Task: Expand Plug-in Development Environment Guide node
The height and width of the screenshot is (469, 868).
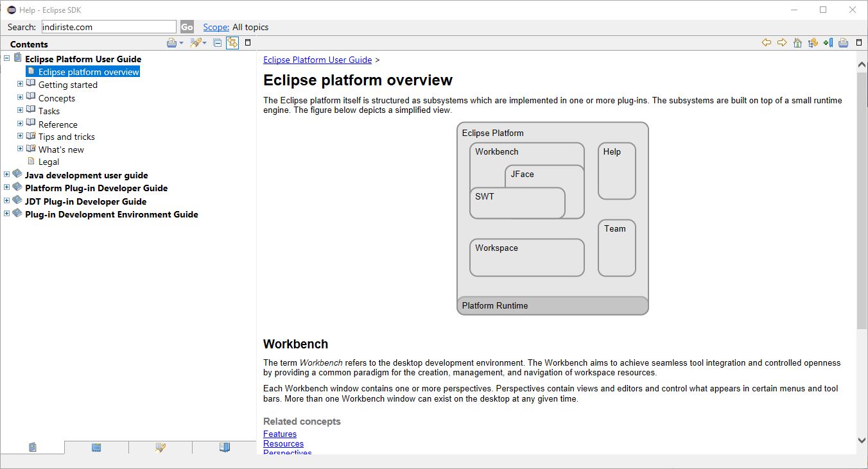Action: click(6, 213)
